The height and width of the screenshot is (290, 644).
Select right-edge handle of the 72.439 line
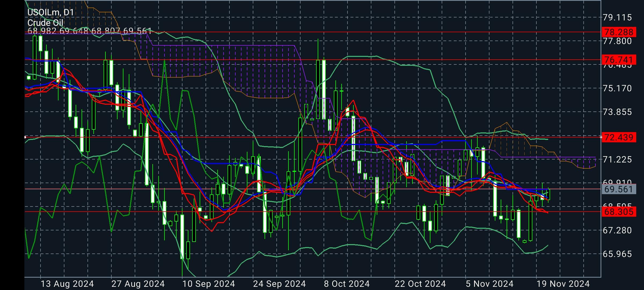601,137
